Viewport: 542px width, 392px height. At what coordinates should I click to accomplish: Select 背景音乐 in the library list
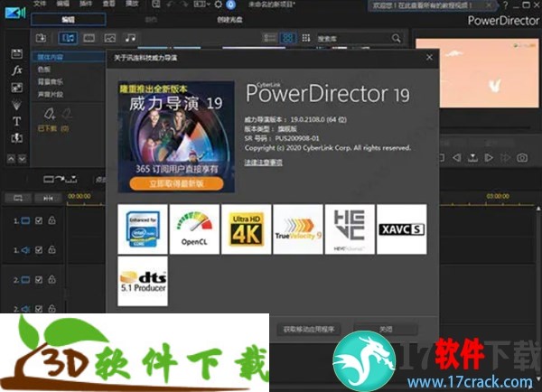[50, 82]
